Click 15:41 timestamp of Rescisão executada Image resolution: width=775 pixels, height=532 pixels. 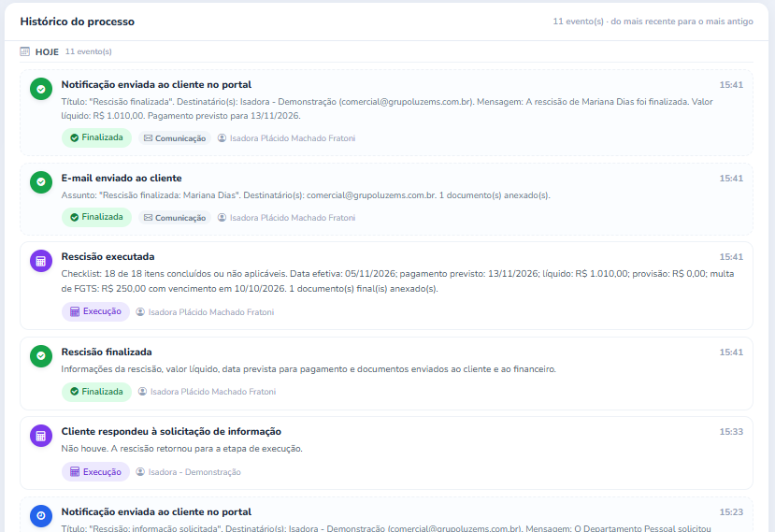pyautogui.click(x=731, y=257)
